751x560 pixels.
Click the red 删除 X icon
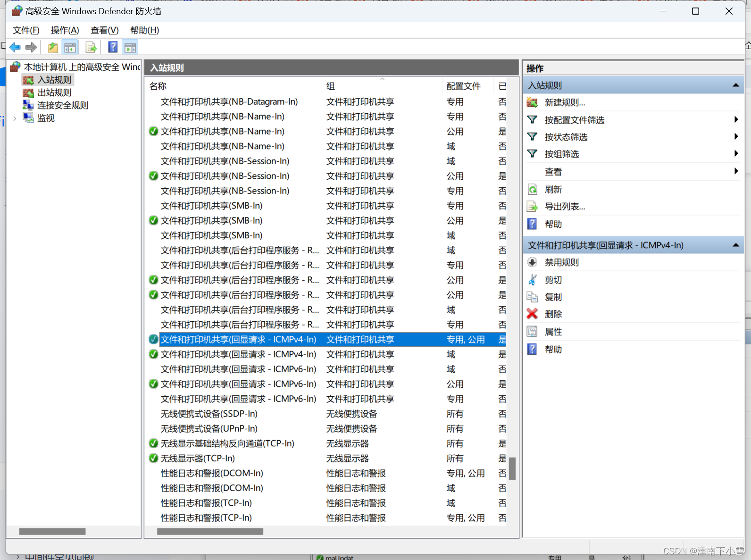click(x=532, y=314)
